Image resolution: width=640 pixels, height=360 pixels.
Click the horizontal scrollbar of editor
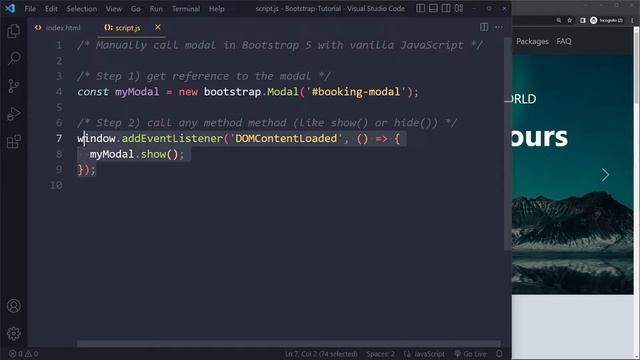point(289,344)
